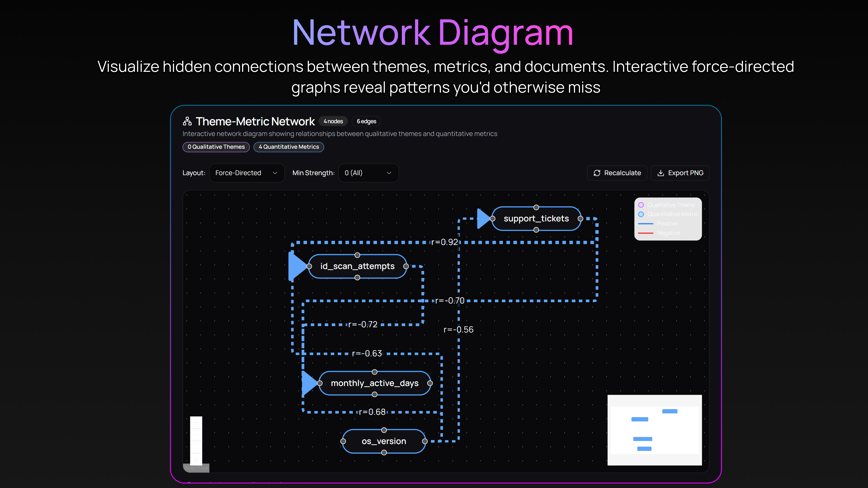Click the refresh icon on the Recalculate control
This screenshot has width=868, height=488.
coord(597,173)
